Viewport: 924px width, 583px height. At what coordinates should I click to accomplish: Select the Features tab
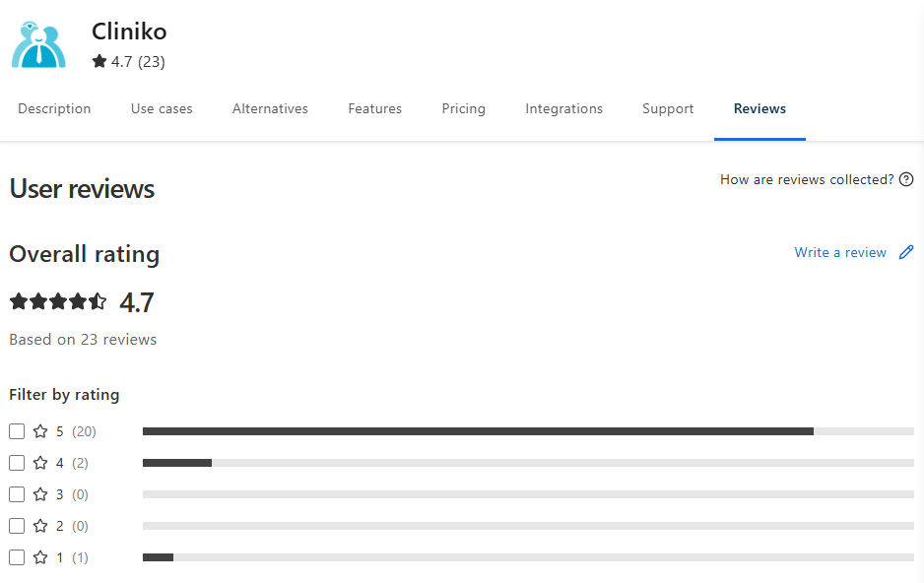pyautogui.click(x=374, y=109)
